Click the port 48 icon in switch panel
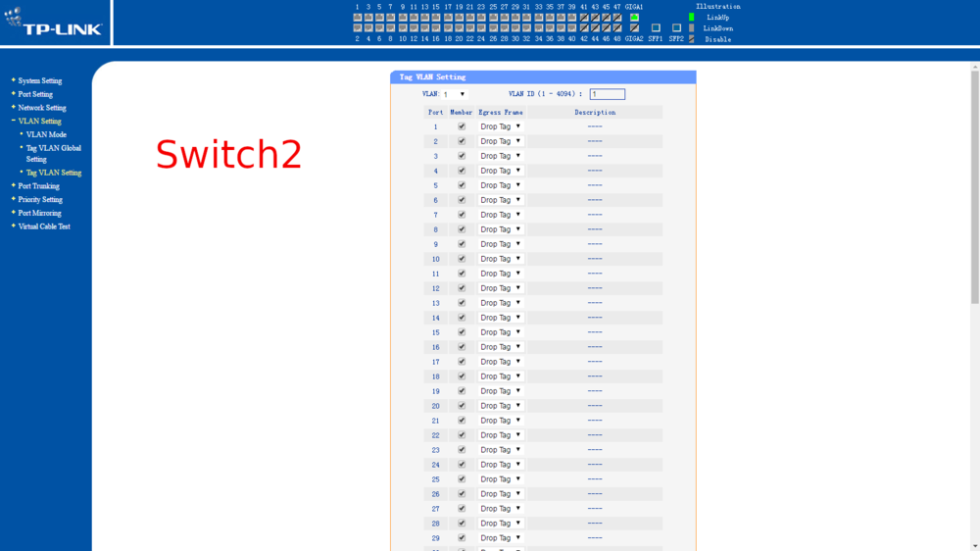 click(x=617, y=28)
